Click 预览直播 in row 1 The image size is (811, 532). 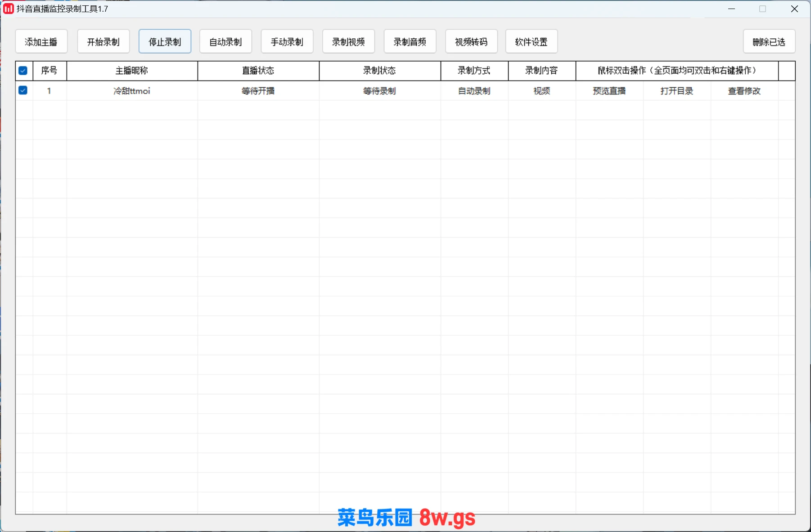609,91
